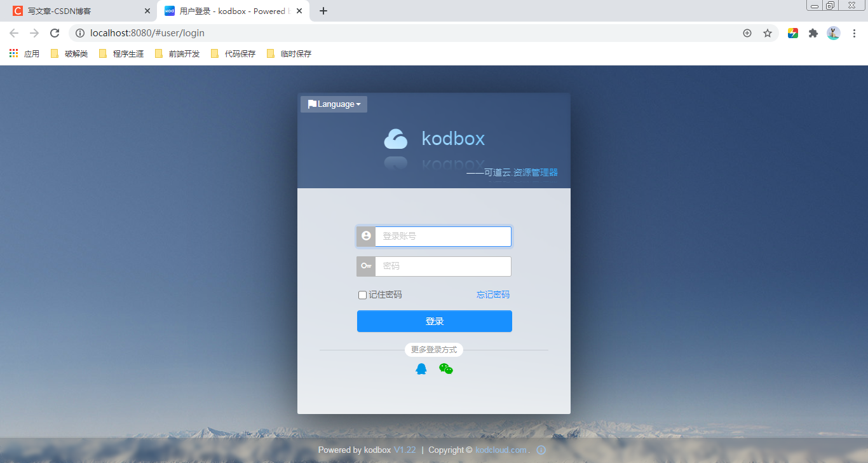The image size is (868, 463).
Task: Open the 程序生涯 bookmark folder
Action: 121,53
